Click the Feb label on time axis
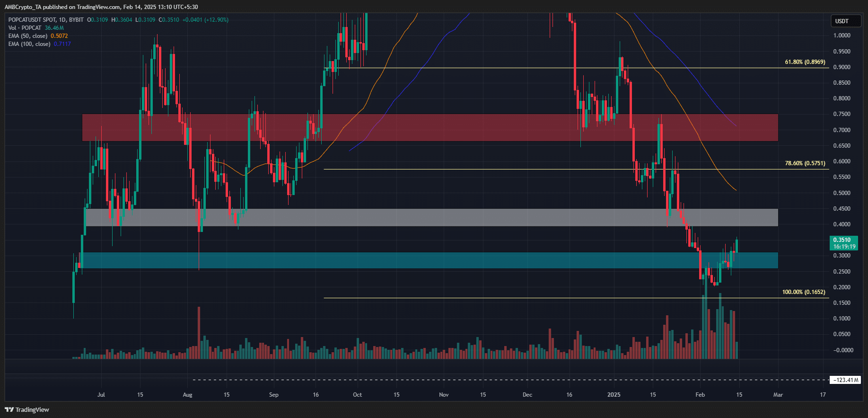Viewport: 868px width, 418px height. (700, 395)
